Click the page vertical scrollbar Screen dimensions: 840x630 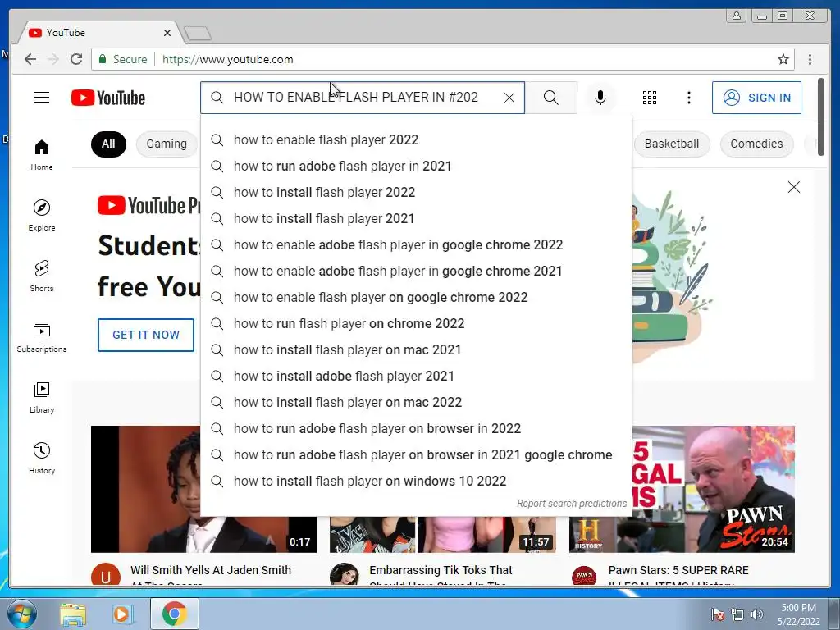pyautogui.click(x=820, y=116)
